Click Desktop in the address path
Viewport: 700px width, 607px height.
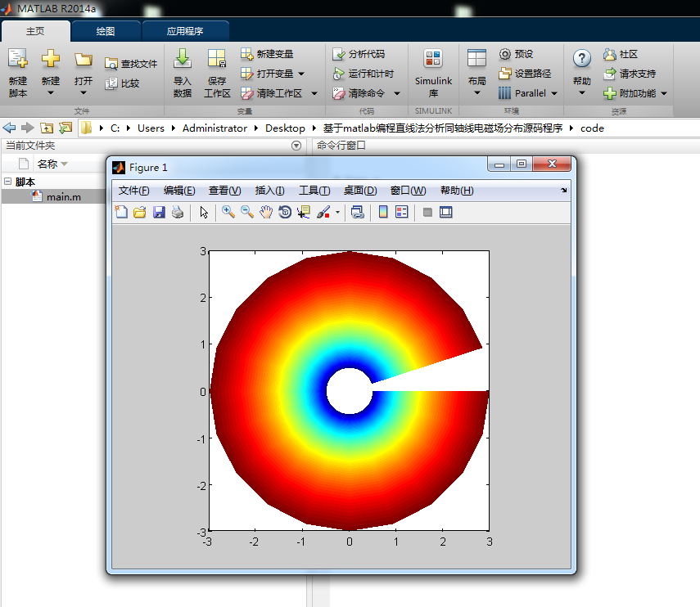pos(285,128)
